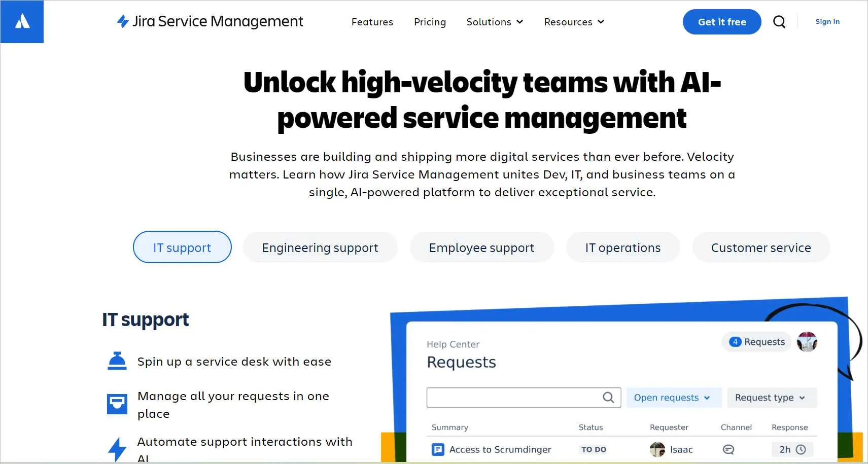Screen dimensions: 868x464
Task: Click the Access to Scrumdinger request
Action: (x=500, y=449)
